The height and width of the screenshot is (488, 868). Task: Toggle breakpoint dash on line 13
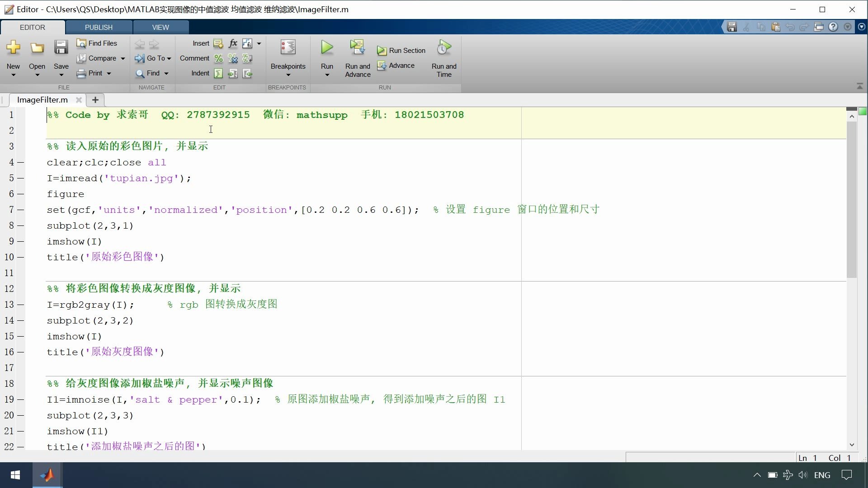[x=20, y=305]
